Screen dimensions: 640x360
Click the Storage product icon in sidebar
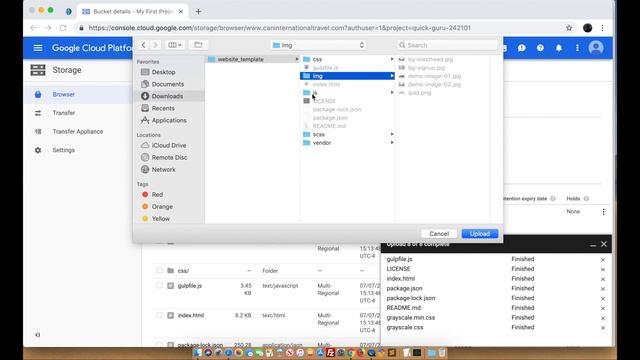tap(38, 70)
